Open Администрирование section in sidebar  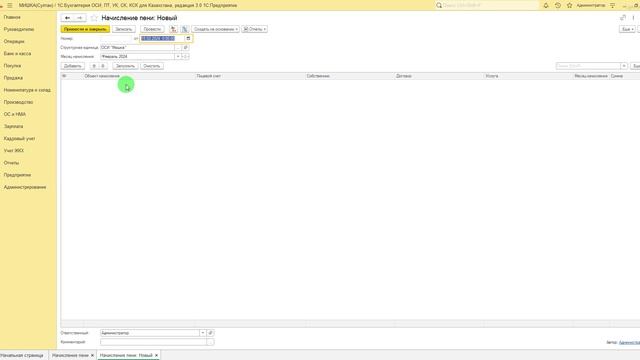tap(25, 187)
